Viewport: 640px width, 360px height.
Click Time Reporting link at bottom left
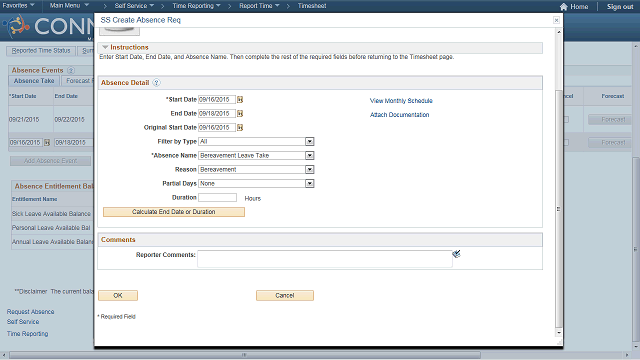[x=27, y=334]
